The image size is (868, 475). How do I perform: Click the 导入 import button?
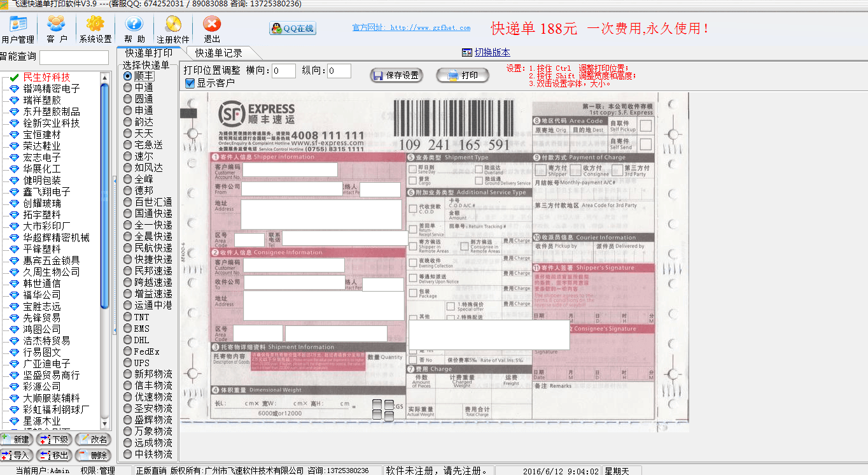(17, 455)
